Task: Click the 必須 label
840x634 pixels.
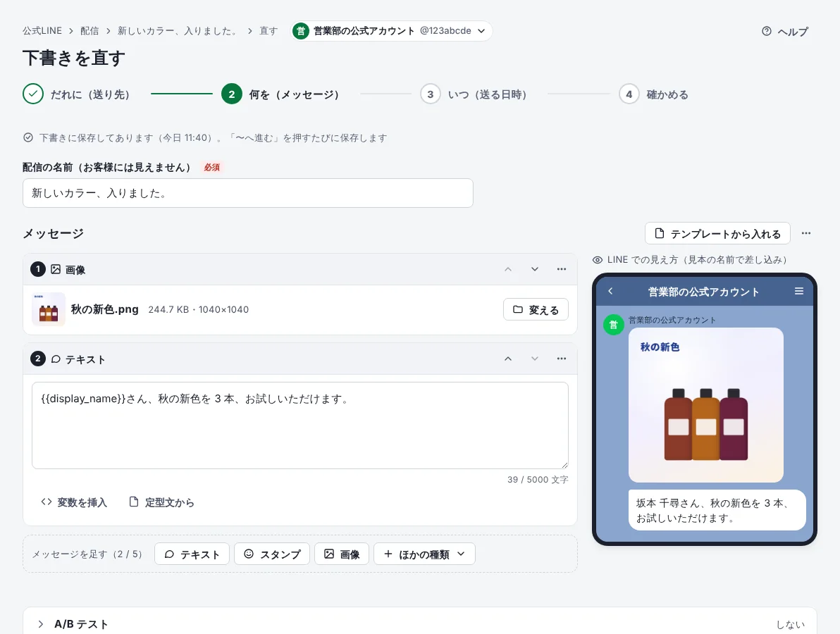Action: point(211,167)
